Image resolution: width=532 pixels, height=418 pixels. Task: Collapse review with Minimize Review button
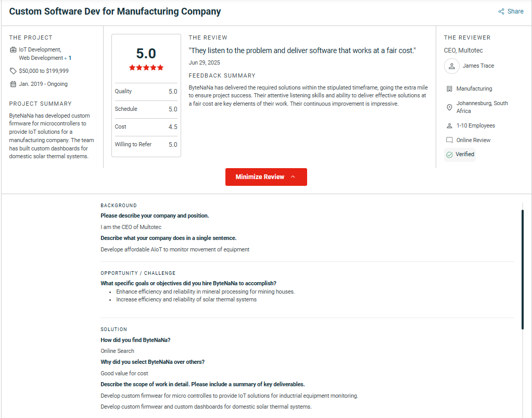(260, 177)
